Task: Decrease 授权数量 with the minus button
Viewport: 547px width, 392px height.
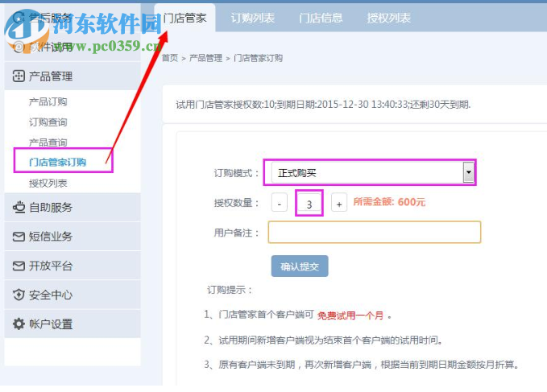Action: [279, 203]
